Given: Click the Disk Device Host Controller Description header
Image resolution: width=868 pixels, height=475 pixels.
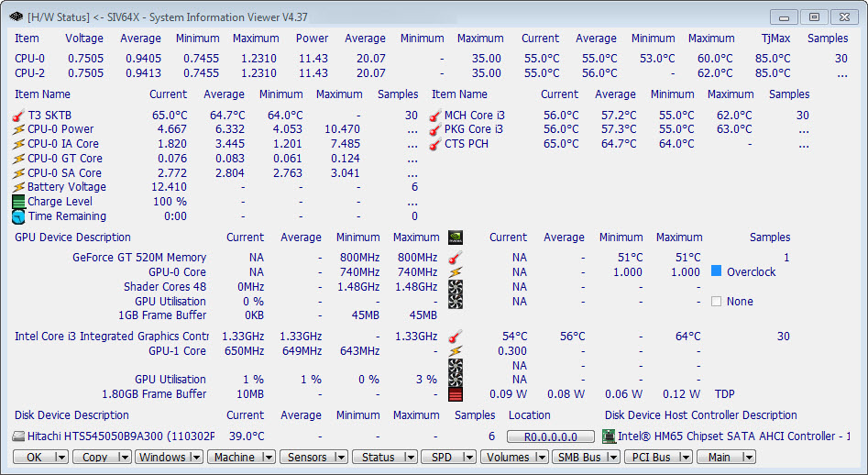Looking at the screenshot, I should click(x=701, y=415).
